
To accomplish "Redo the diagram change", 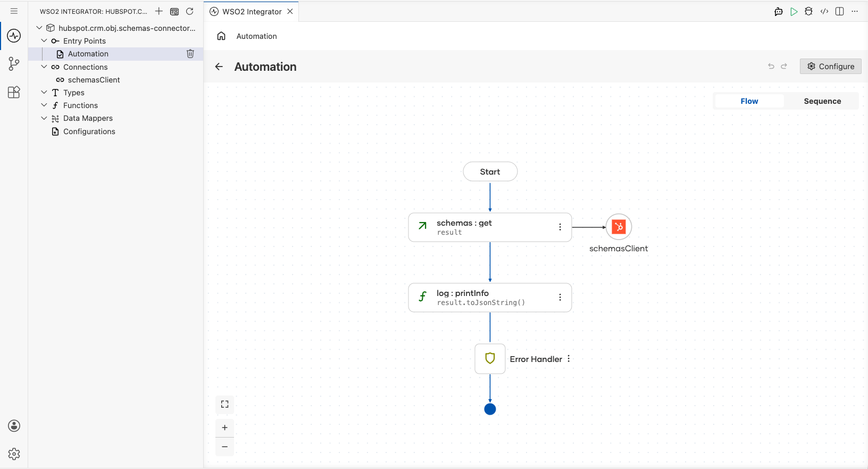I will [784, 67].
